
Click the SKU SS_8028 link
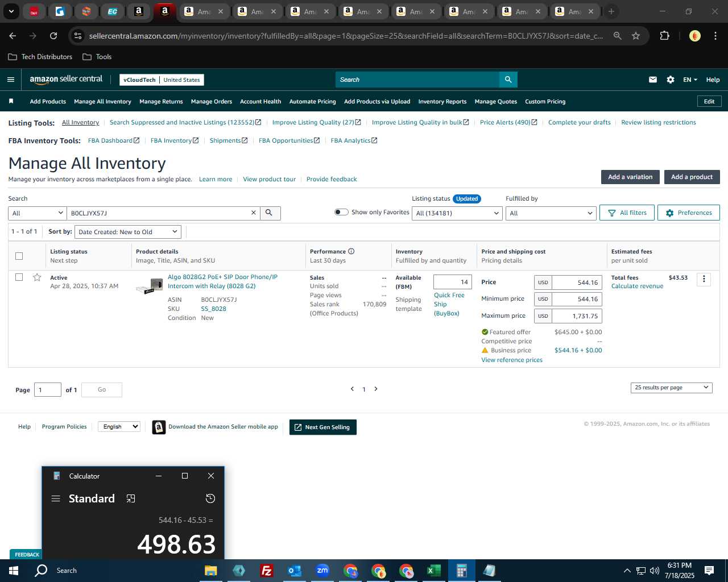(213, 309)
